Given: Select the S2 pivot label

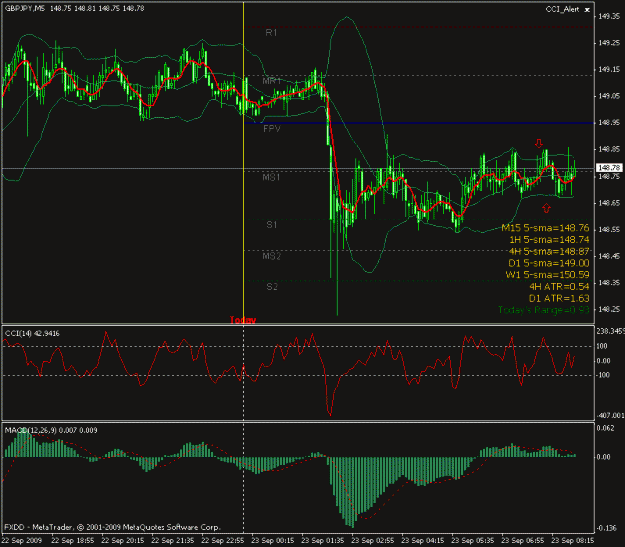Looking at the screenshot, I should click(x=272, y=287).
